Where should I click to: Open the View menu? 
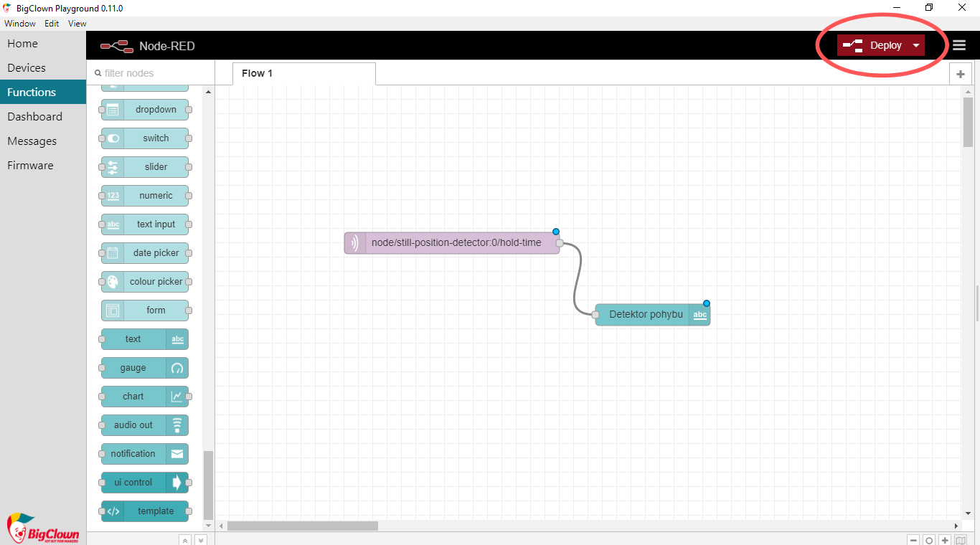[x=77, y=24]
